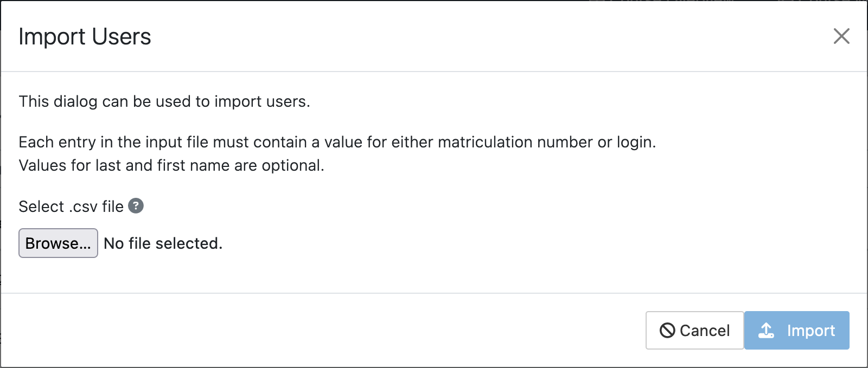Dismiss the dialog using the corner X

tap(841, 36)
